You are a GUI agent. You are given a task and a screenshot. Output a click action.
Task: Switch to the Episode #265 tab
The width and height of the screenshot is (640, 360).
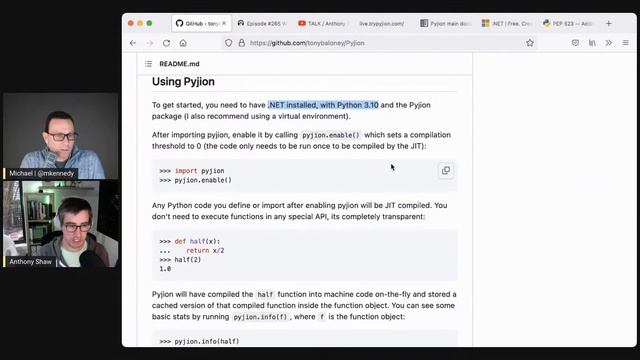(262, 24)
